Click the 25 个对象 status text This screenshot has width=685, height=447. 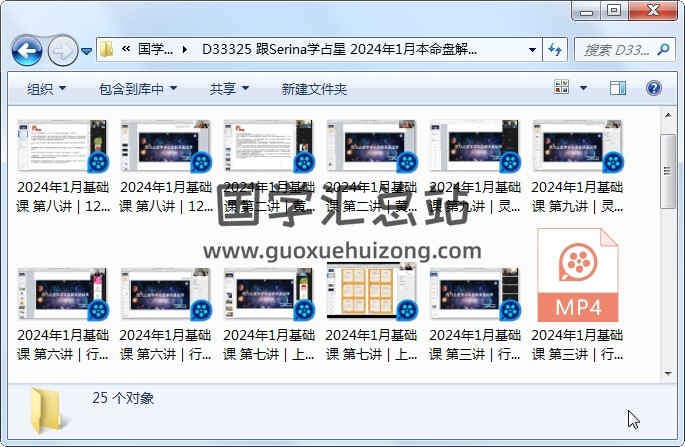[x=123, y=398]
